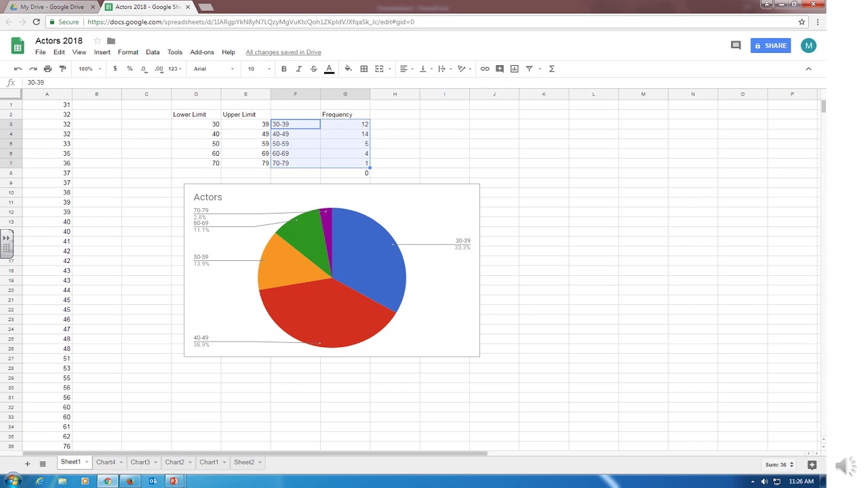Undo the last action
The height and width of the screenshot is (488, 868).
coord(18,68)
